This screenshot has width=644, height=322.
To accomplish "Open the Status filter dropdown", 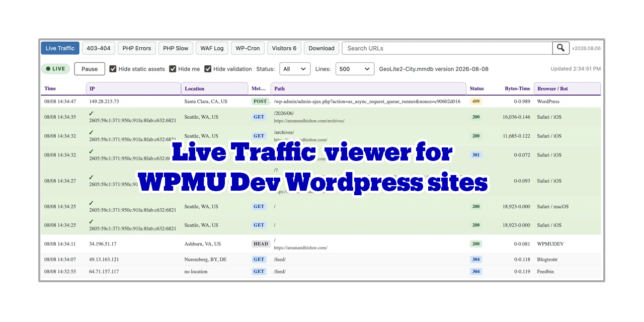I will [295, 69].
